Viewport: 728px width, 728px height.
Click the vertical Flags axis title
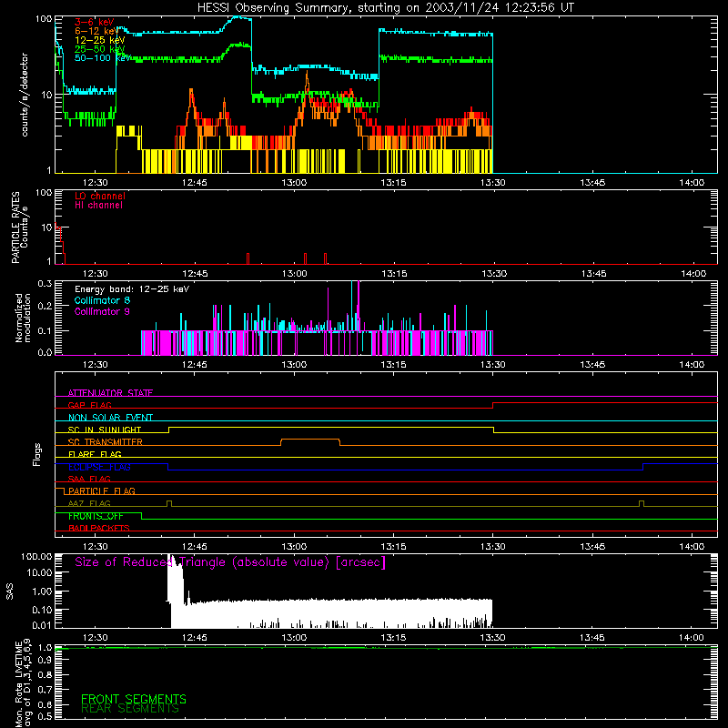point(37,454)
